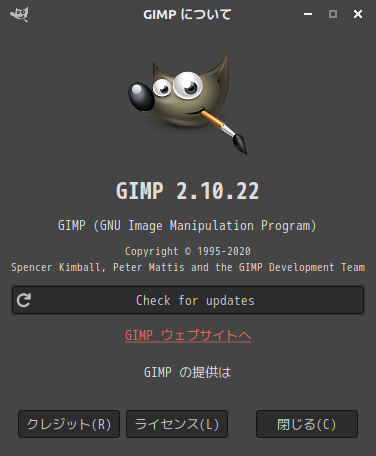Click the GIMP 2.10.22 version text
The image size is (376, 456).
pos(187,191)
